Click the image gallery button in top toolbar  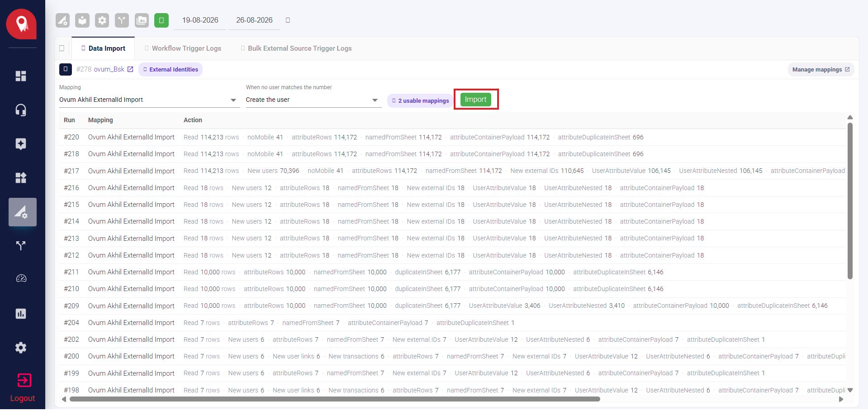pos(142,20)
